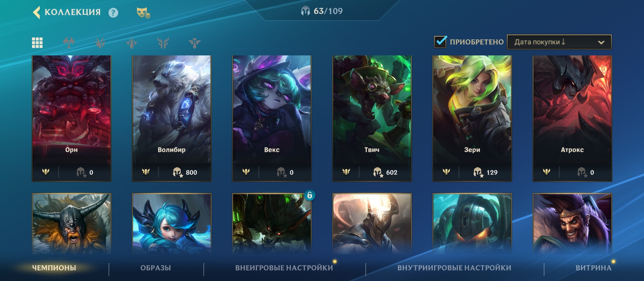Filter champions by the first role icon
644x281 pixels.
tap(69, 43)
